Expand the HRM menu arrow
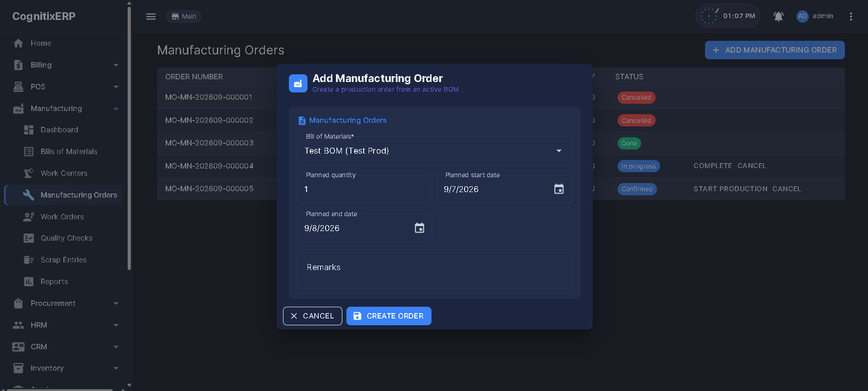This screenshot has height=391, width=868. 116,325
